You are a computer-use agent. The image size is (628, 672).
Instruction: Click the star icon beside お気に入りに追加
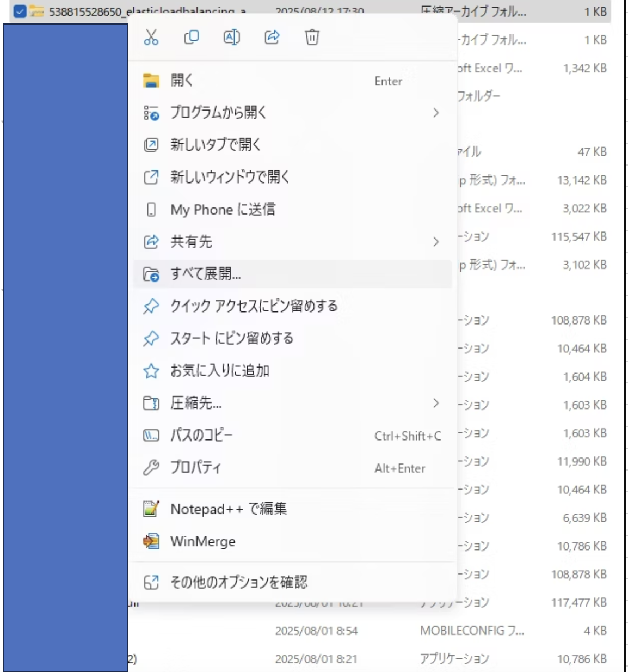coord(151,371)
